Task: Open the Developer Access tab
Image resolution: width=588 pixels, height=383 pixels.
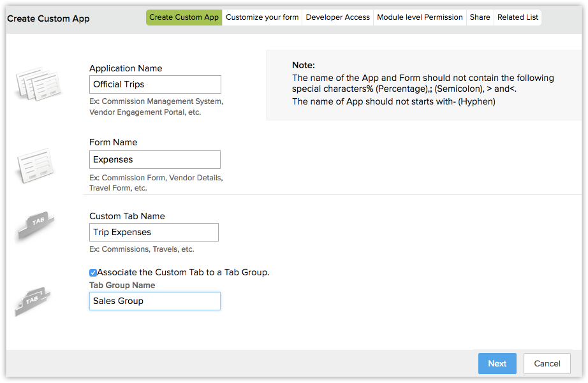Action: coord(337,17)
